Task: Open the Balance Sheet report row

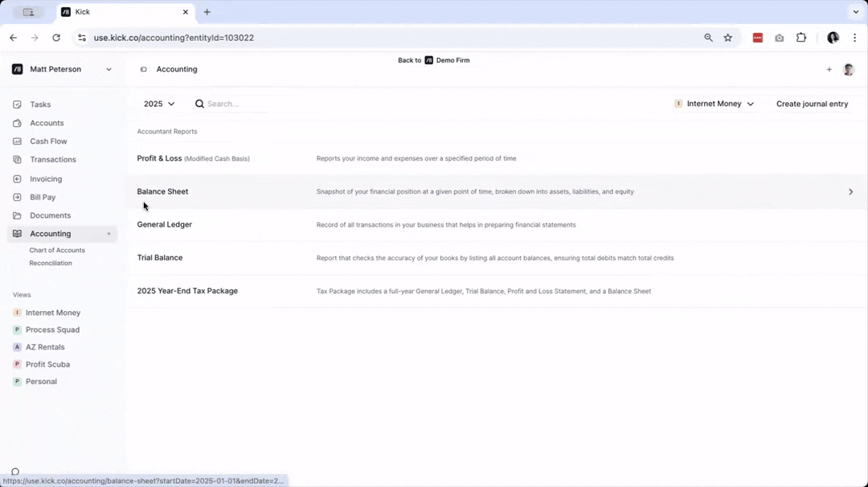Action: pyautogui.click(x=162, y=191)
